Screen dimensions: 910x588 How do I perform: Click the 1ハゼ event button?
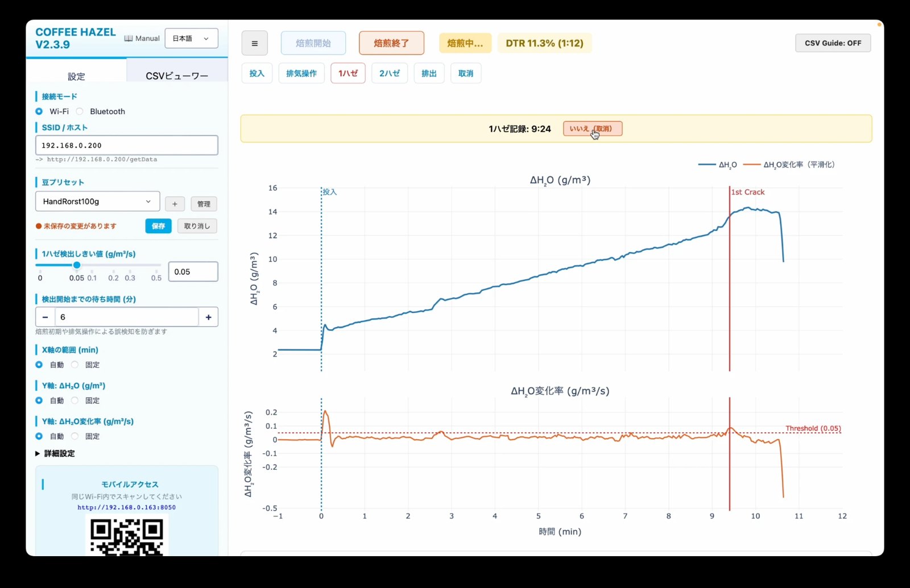coord(348,73)
